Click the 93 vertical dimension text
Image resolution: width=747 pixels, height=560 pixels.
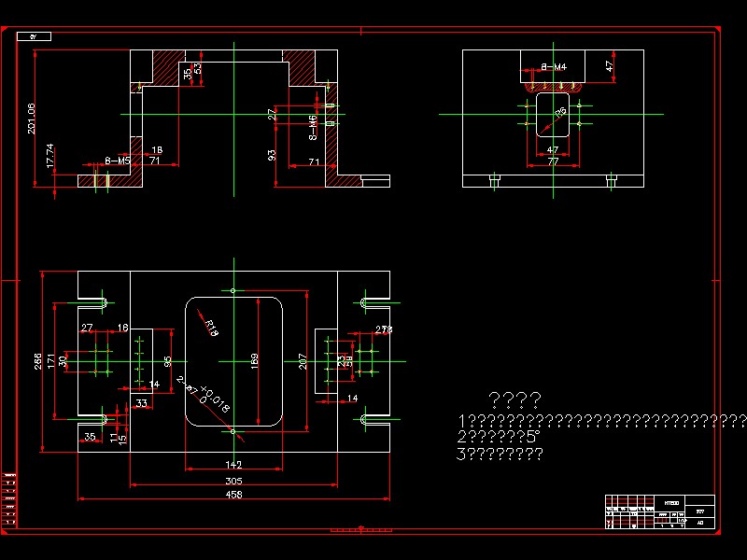272,155
